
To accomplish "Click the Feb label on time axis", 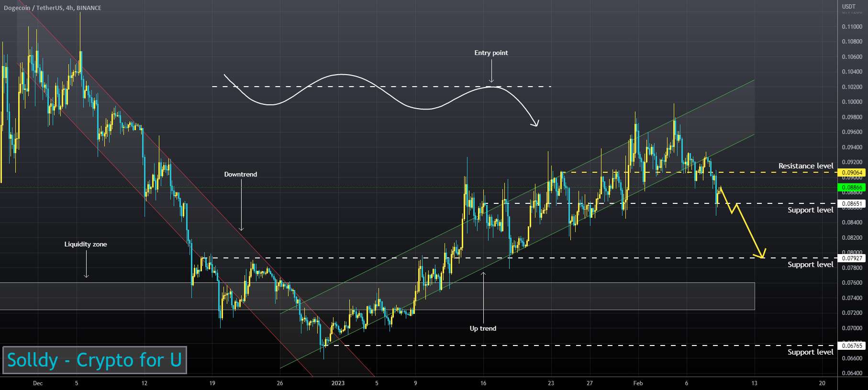I will [638, 383].
